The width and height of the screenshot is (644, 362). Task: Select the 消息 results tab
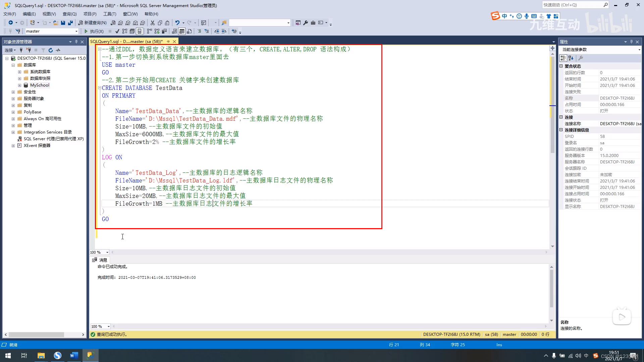click(x=100, y=260)
